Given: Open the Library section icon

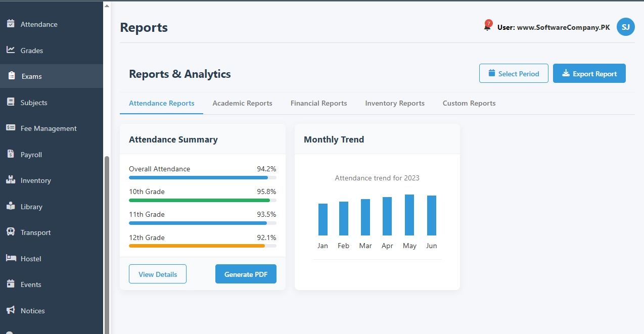Looking at the screenshot, I should coord(11,206).
